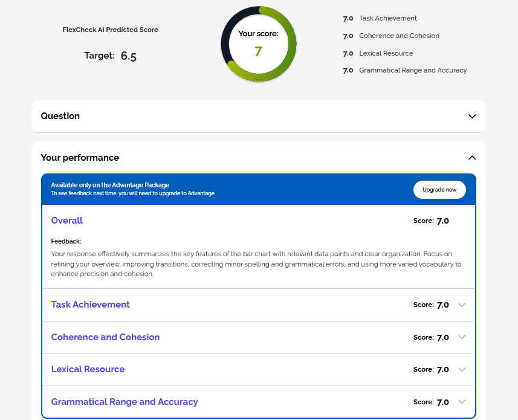The image size is (518, 420).
Task: Open the Lexical Resource heading
Action: pos(88,369)
